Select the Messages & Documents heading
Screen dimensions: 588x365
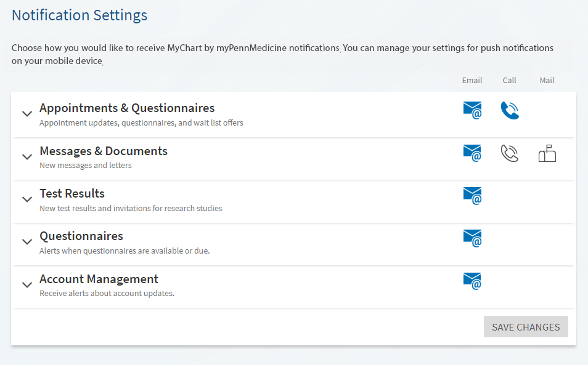click(104, 151)
